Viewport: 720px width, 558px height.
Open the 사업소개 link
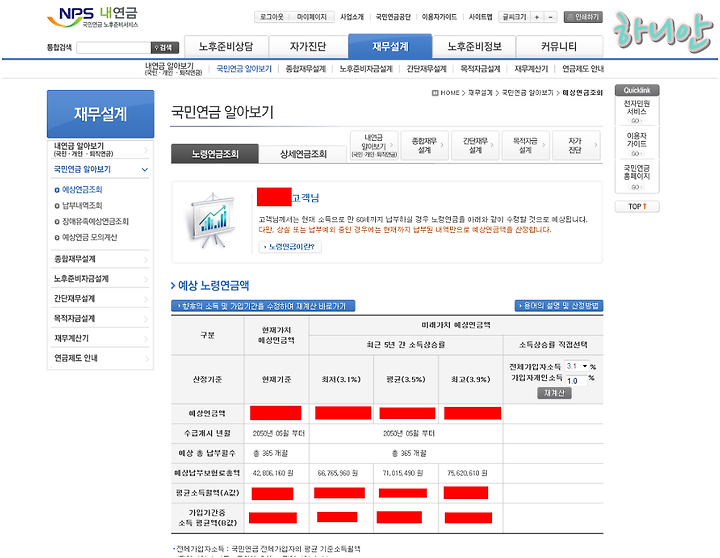click(x=352, y=17)
